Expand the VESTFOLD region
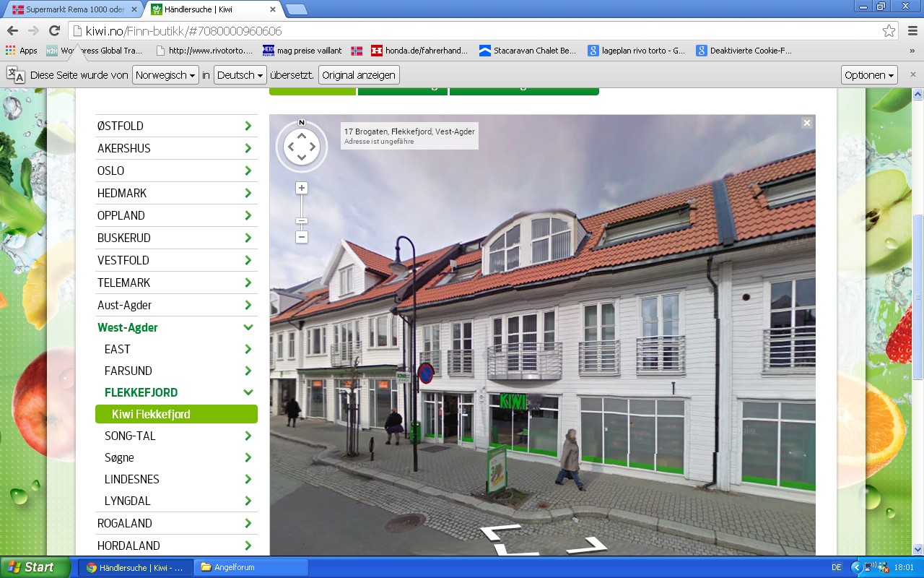924x578 pixels. pyautogui.click(x=176, y=260)
